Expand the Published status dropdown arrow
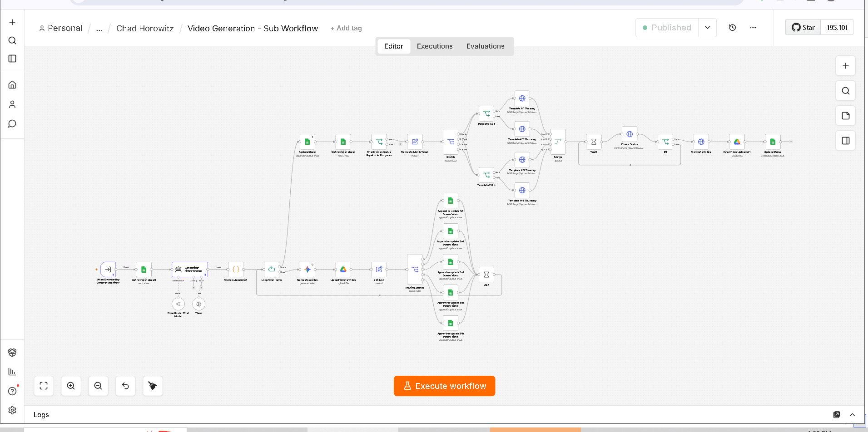Viewport: 868px width, 432px height. point(707,28)
